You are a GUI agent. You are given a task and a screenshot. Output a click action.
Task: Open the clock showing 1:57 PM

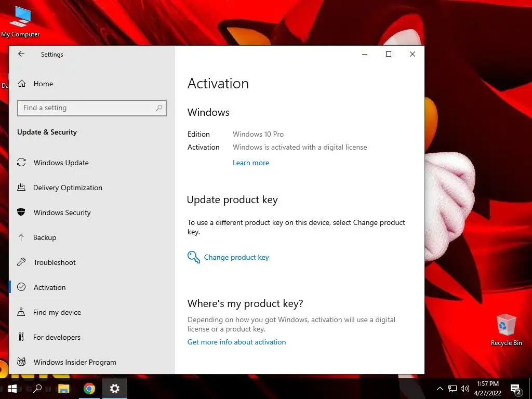pyautogui.click(x=487, y=389)
